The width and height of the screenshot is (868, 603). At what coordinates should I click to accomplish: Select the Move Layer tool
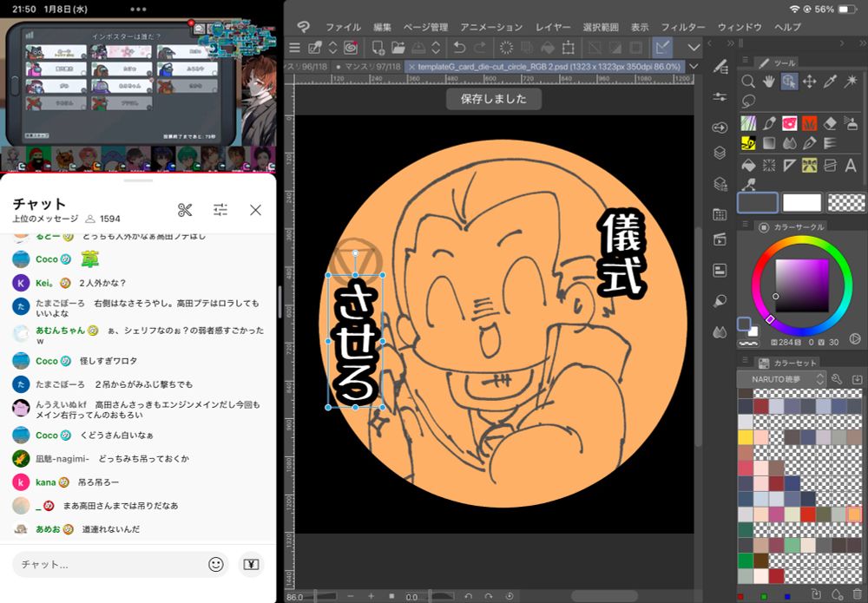pyautogui.click(x=809, y=82)
